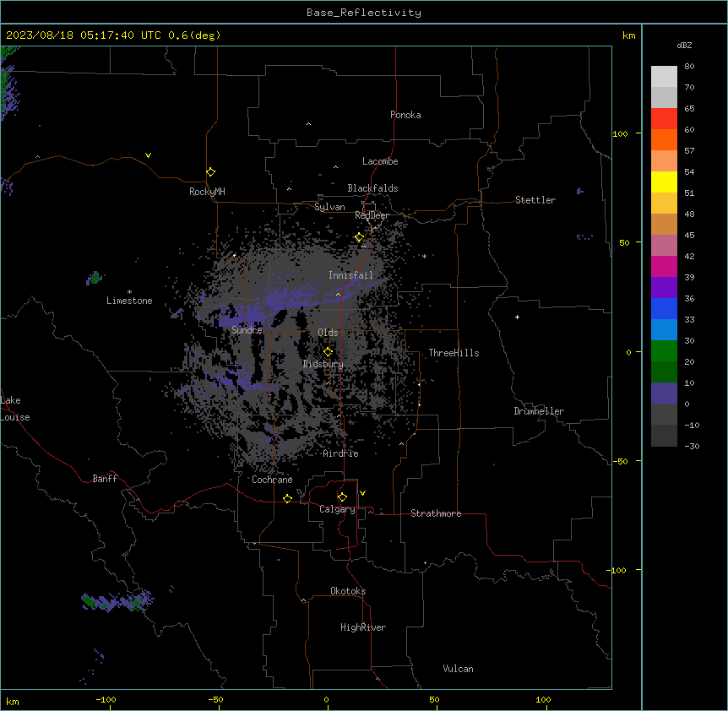Click the 100 tick on right axis
The width and height of the screenshot is (728, 711).
(x=620, y=133)
